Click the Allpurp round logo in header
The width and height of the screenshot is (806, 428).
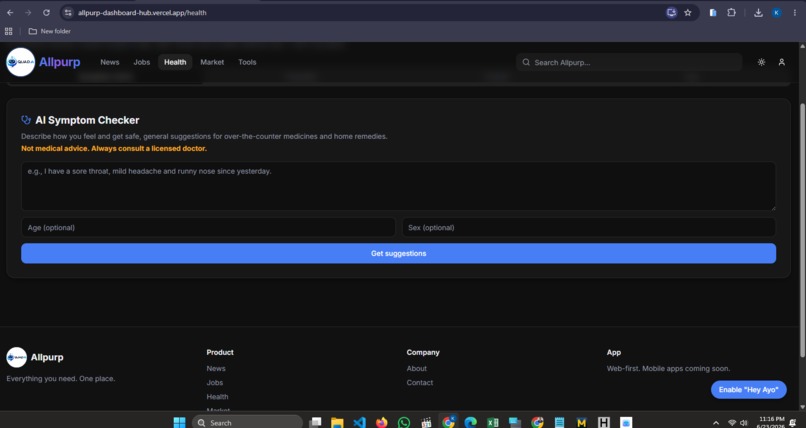21,62
